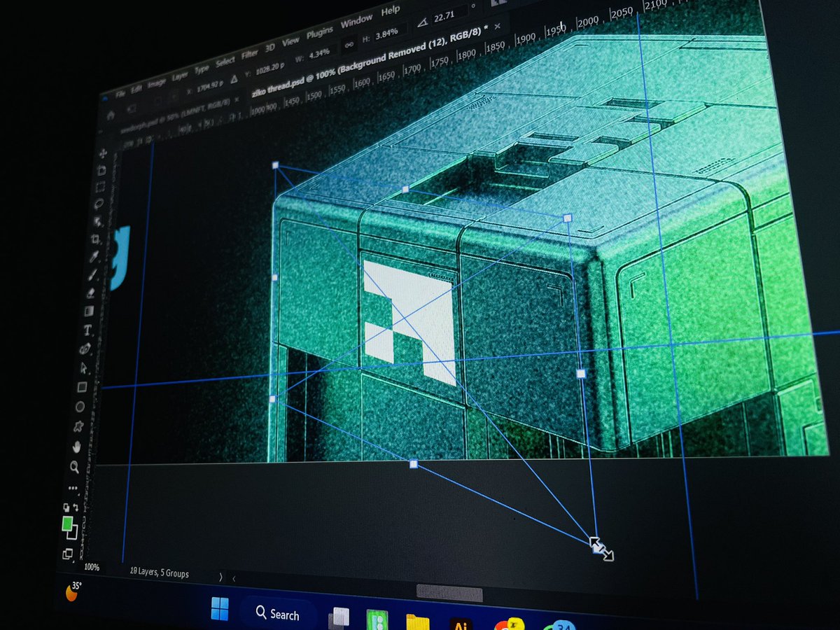Select the Lasso tool
The width and height of the screenshot is (840, 630).
99,203
